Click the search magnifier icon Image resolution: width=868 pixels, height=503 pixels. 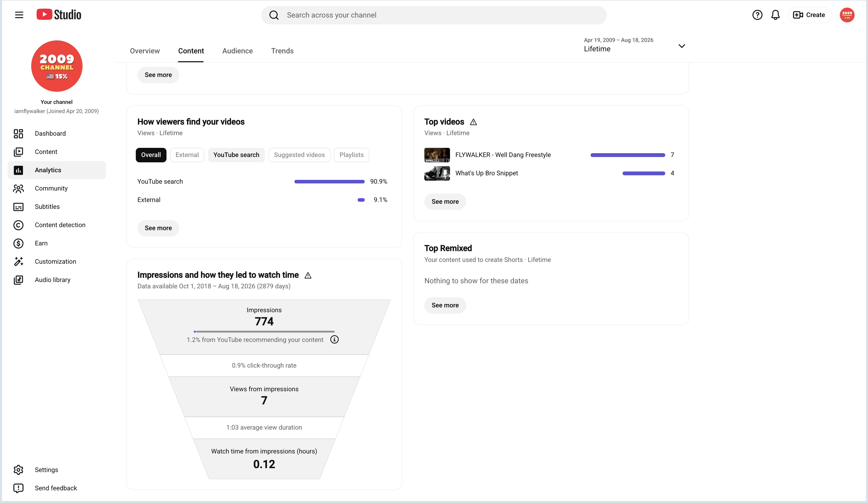(274, 15)
